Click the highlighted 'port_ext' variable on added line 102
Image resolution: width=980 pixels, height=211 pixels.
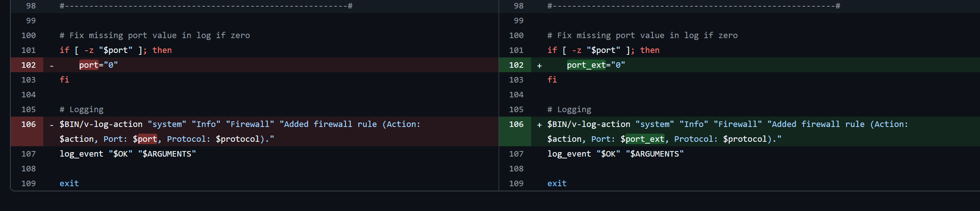click(586, 65)
